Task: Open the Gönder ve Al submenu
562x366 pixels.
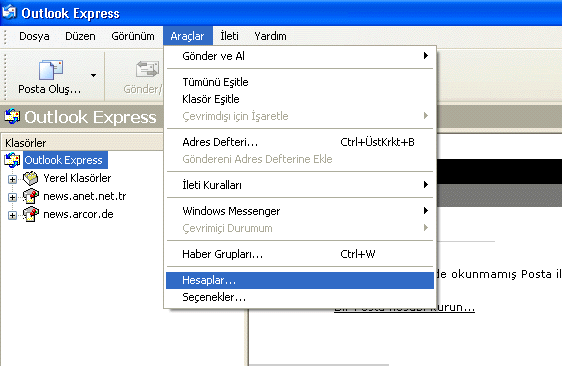Action: pos(300,56)
